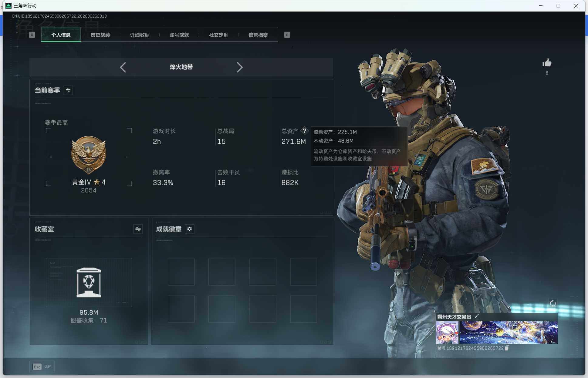Click the refresh character model icon
Image resolution: width=588 pixels, height=378 pixels.
pyautogui.click(x=553, y=303)
